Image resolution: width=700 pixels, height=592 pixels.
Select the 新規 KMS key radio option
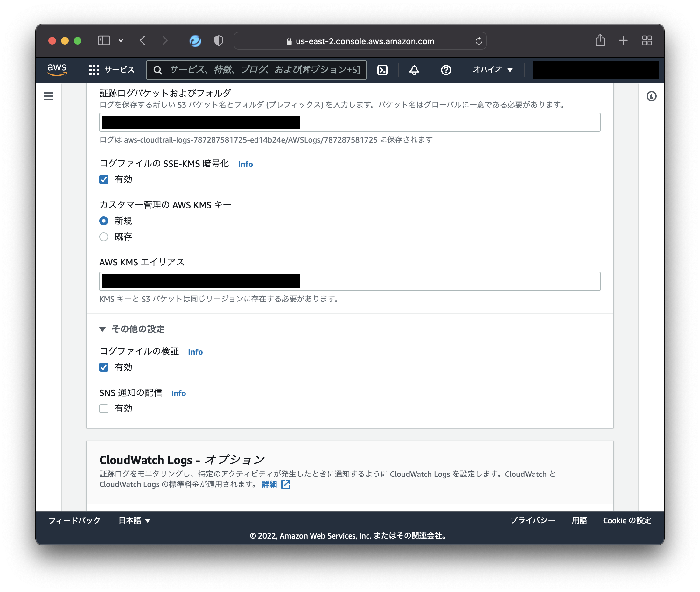coord(104,221)
